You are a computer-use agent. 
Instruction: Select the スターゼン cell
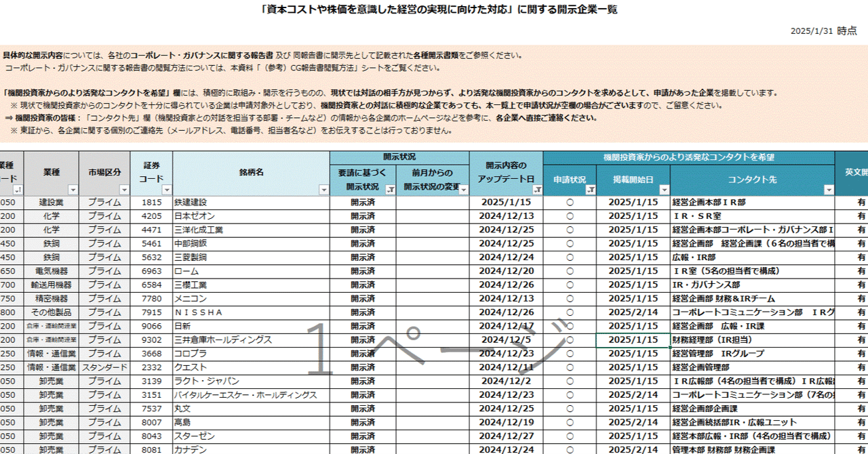251,436
